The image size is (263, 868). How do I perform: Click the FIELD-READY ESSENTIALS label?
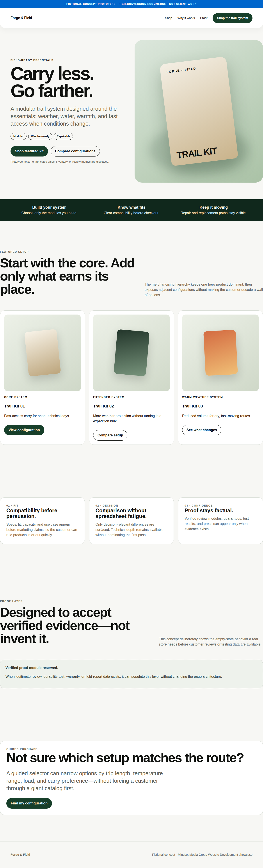(32, 60)
